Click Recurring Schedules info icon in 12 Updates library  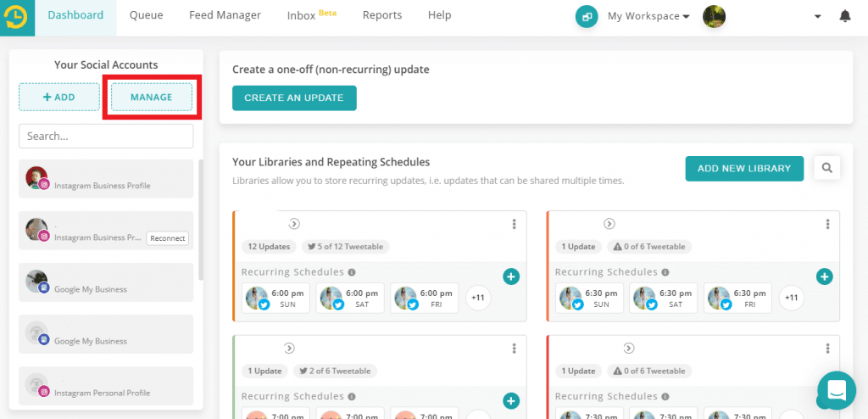(352, 272)
